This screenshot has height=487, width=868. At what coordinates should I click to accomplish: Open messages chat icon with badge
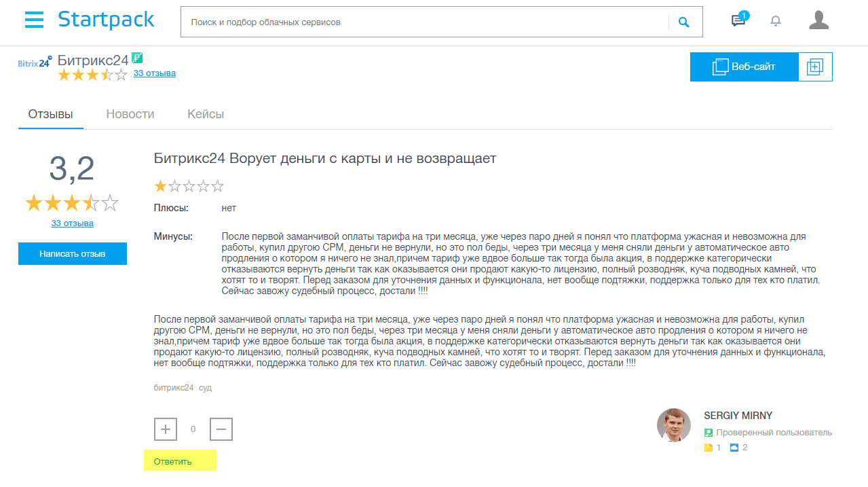coord(739,20)
